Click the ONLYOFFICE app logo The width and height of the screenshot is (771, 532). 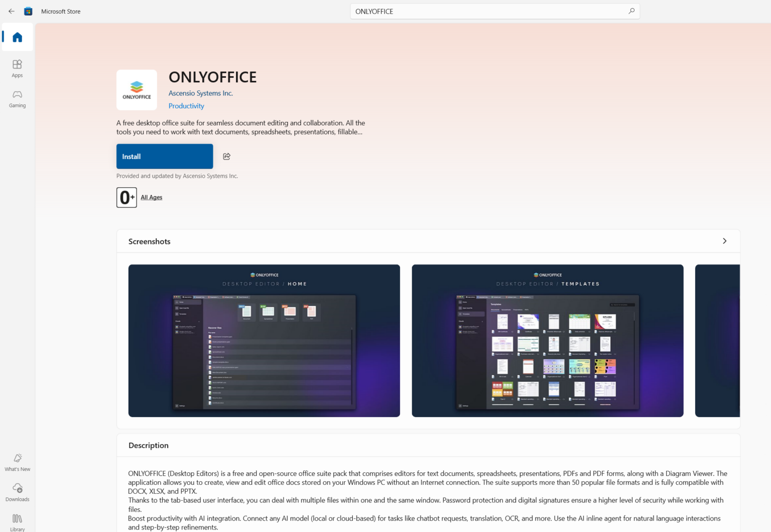[137, 89]
